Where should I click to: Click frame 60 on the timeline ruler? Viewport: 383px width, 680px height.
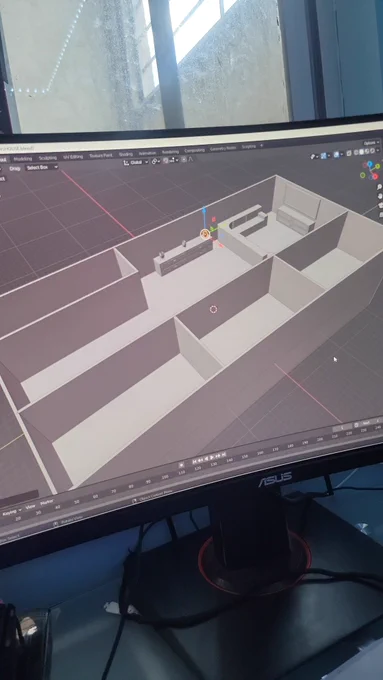pos(95,497)
